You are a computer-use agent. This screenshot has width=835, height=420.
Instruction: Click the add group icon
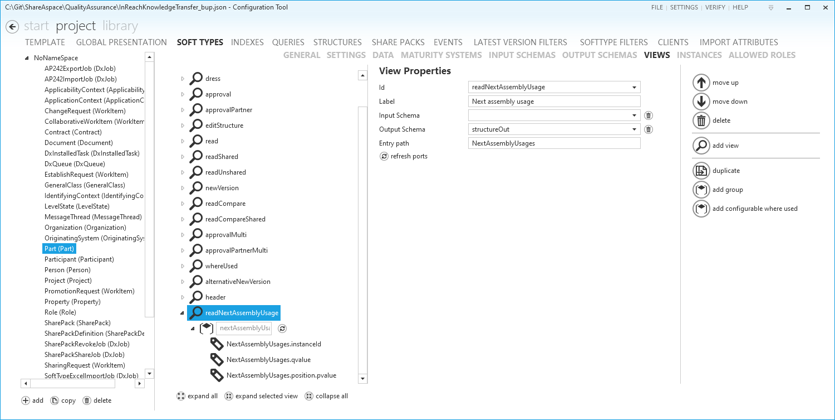coord(701,190)
